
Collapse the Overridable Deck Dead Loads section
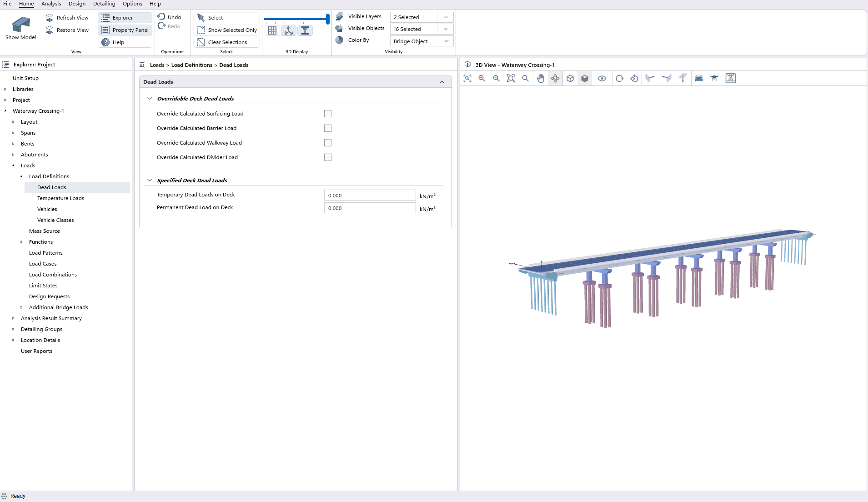click(x=150, y=99)
